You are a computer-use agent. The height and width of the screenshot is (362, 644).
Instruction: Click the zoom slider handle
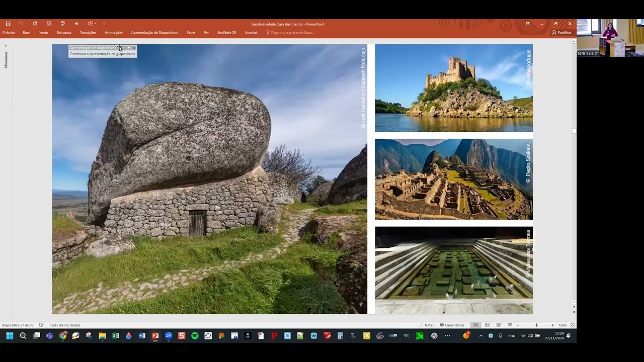click(x=536, y=325)
